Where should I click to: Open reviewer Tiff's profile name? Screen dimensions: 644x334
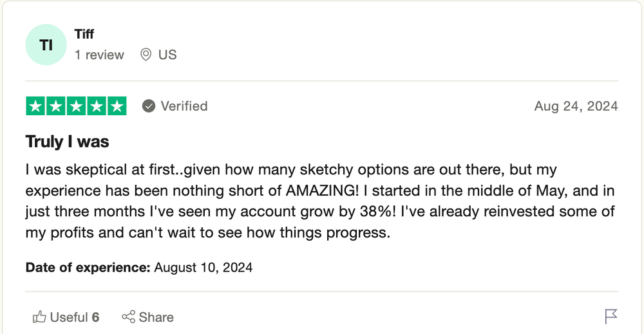coord(84,34)
